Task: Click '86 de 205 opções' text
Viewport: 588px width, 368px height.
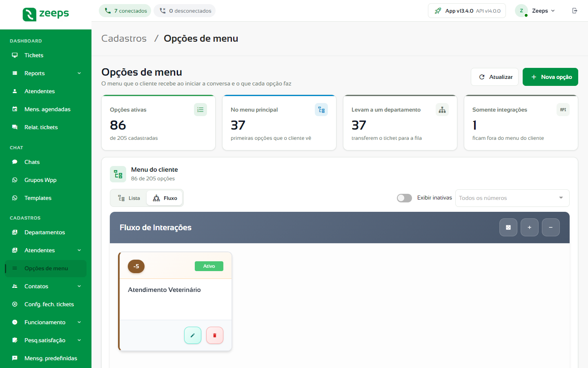Action: pos(153,179)
